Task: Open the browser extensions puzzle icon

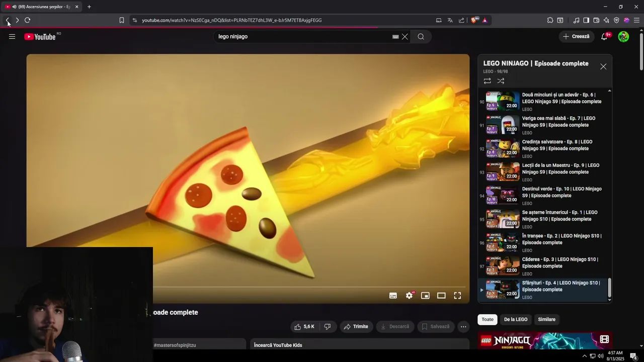Action: [x=550, y=20]
